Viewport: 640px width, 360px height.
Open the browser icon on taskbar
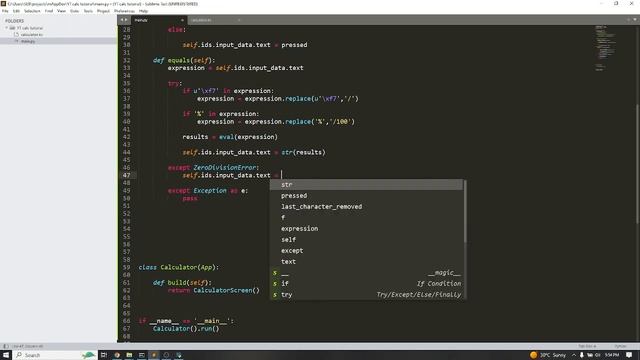tap(117, 355)
